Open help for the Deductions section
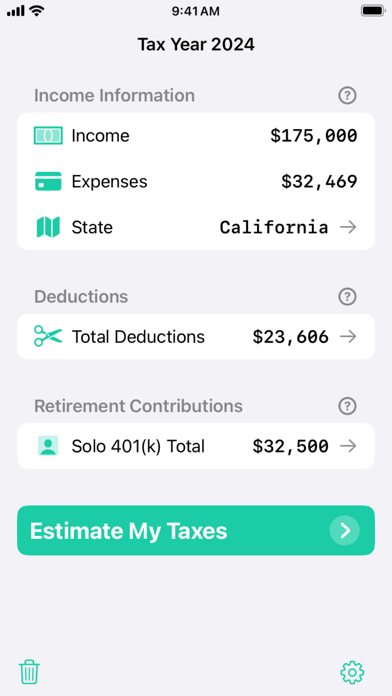This screenshot has width=392, height=696. [x=347, y=297]
